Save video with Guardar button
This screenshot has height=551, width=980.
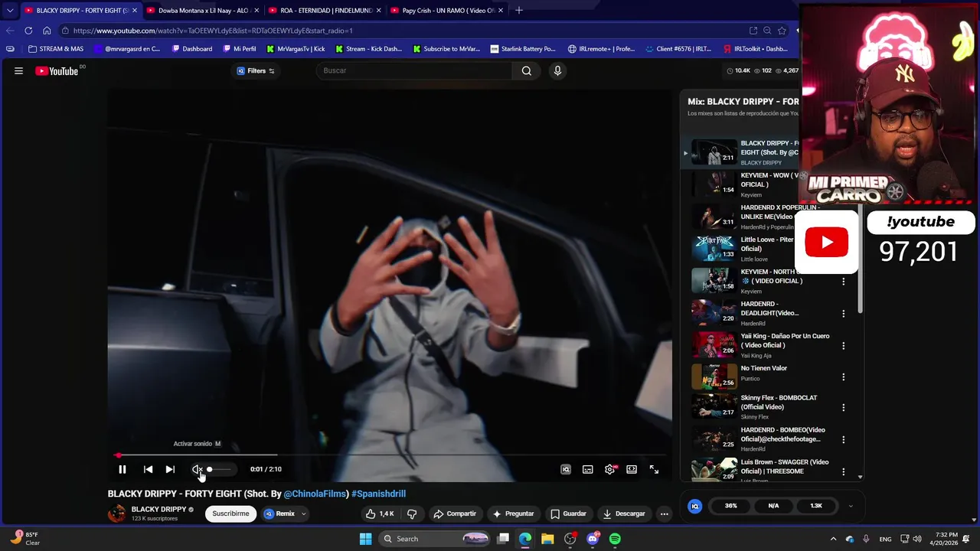pos(568,514)
